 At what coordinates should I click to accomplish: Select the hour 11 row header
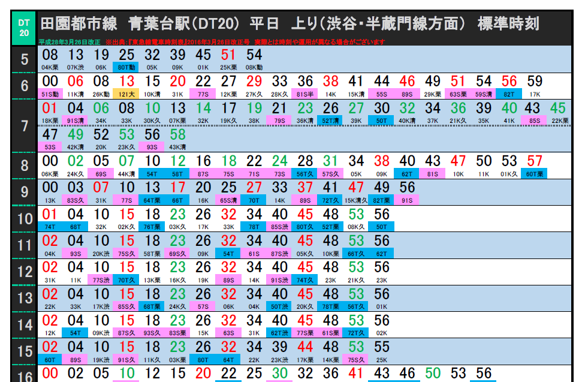click(x=25, y=245)
